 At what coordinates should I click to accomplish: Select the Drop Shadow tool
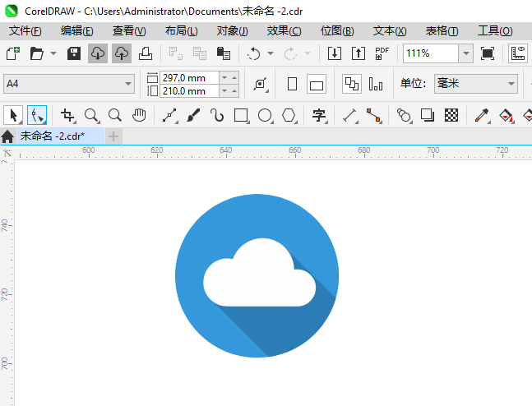[428, 115]
